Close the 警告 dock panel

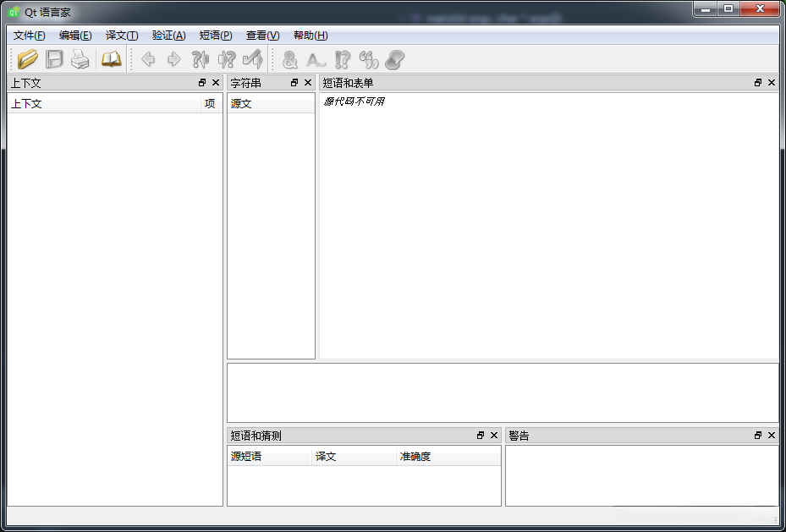tap(772, 436)
